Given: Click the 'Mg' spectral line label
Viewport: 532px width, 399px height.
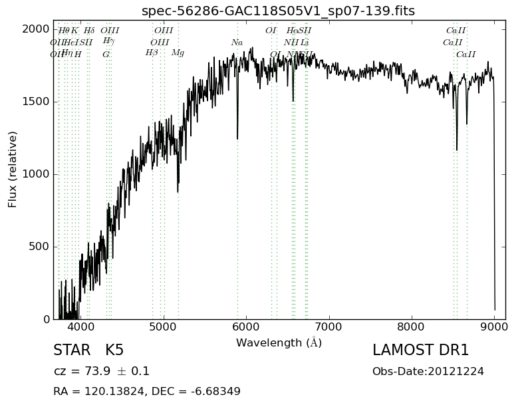Looking at the screenshot, I should click(x=178, y=53).
